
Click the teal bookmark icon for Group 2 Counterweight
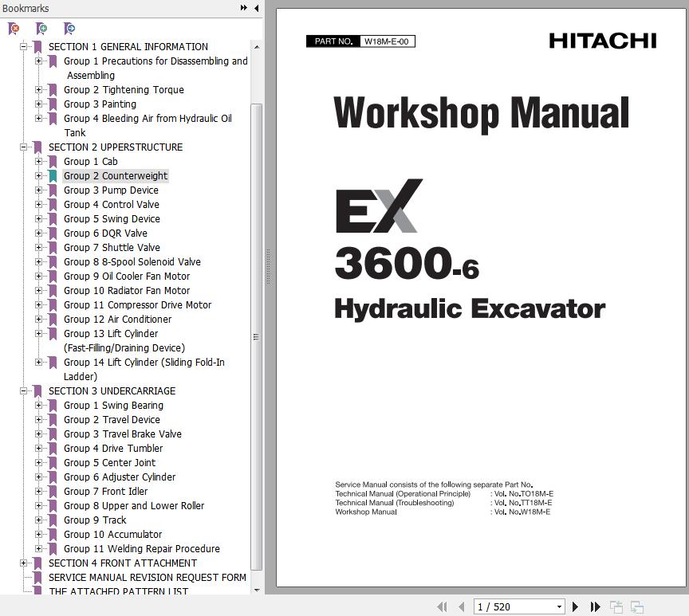click(x=53, y=176)
